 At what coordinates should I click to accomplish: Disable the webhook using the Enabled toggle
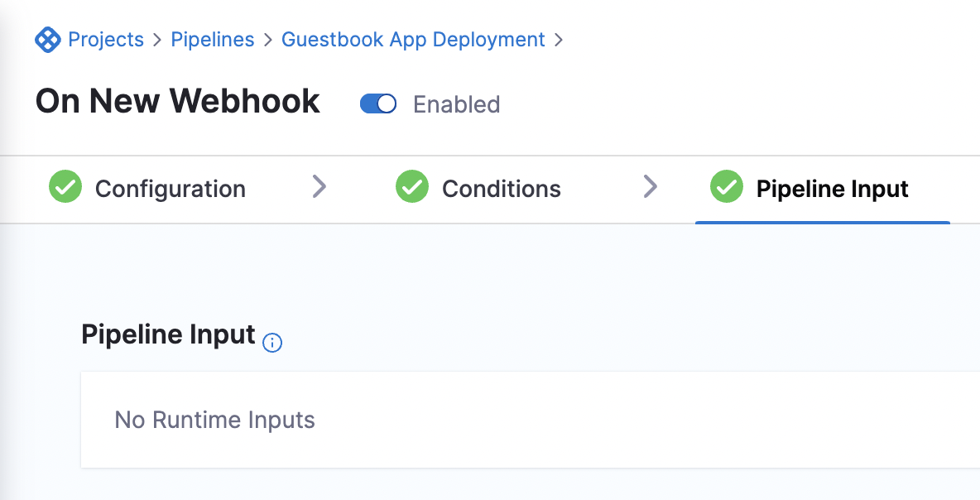pyautogui.click(x=377, y=103)
